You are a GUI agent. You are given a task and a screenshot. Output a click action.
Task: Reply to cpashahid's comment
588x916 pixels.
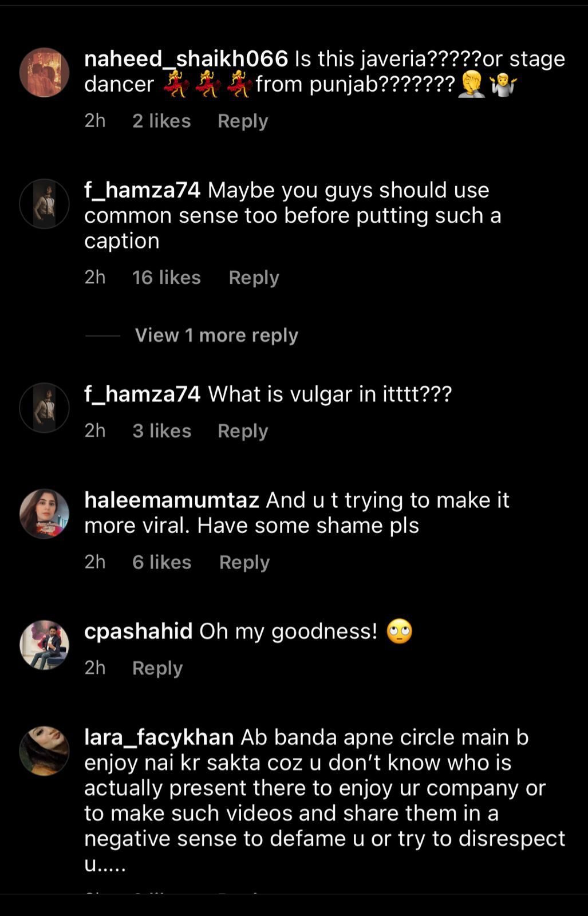click(157, 668)
